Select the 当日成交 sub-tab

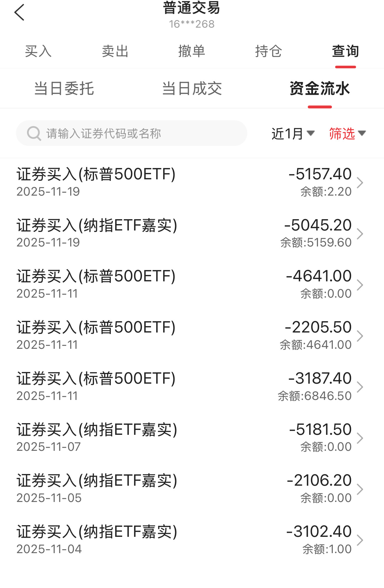point(192,88)
